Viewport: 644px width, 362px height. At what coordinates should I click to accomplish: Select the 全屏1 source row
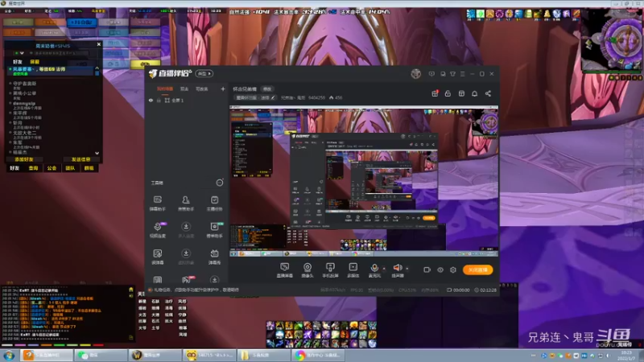pyautogui.click(x=187, y=101)
